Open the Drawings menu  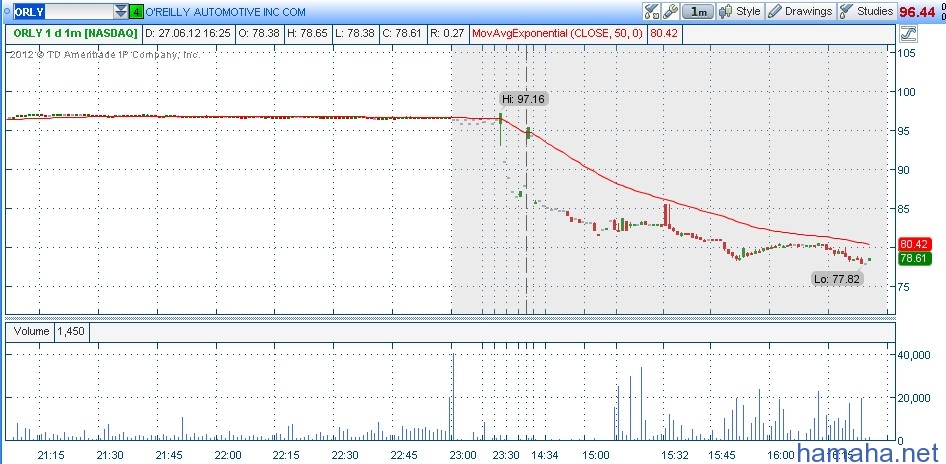click(801, 11)
